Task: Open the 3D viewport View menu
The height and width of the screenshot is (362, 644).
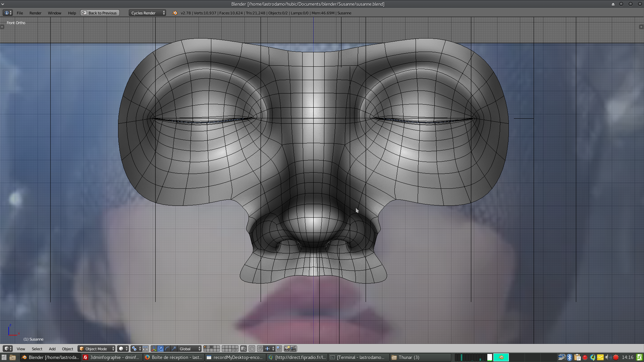Action: pyautogui.click(x=21, y=349)
